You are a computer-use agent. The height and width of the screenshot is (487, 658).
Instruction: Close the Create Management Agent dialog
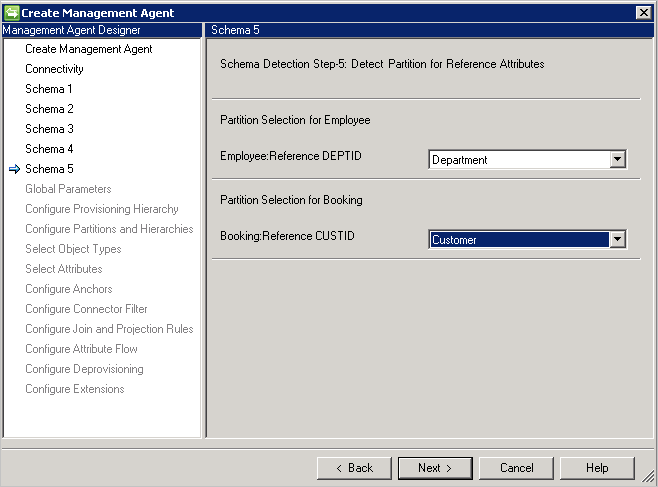coord(643,13)
